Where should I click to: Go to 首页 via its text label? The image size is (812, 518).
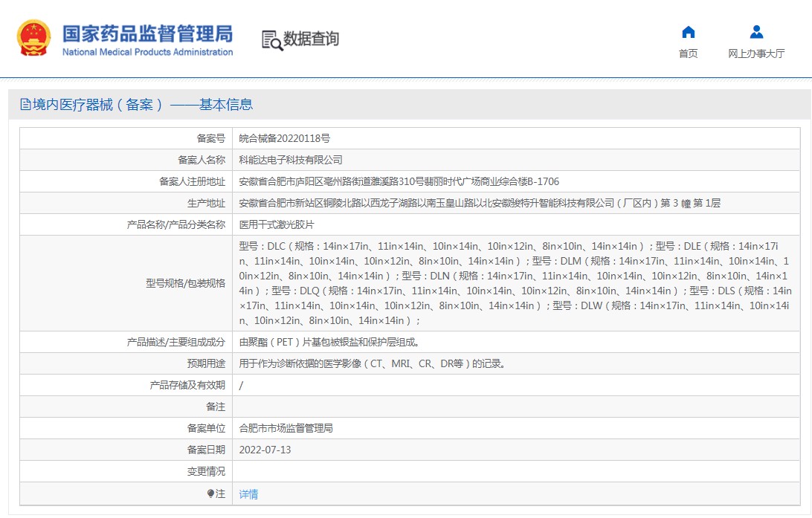pos(688,54)
